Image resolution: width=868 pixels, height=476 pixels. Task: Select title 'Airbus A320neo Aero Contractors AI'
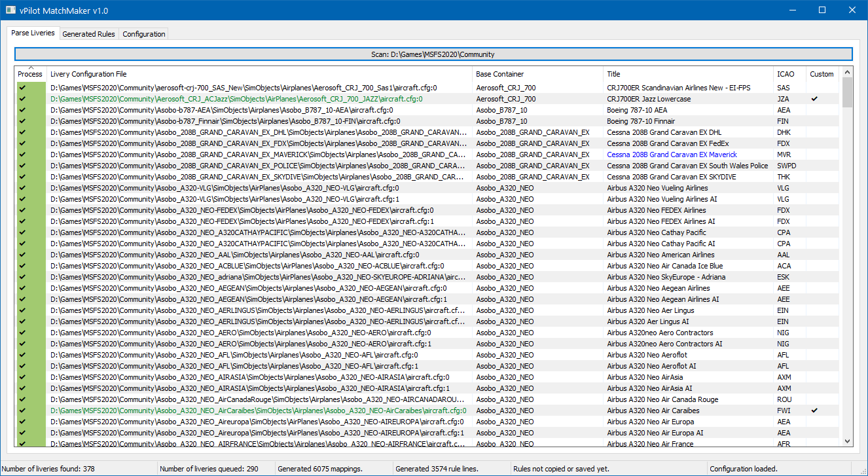click(x=664, y=344)
